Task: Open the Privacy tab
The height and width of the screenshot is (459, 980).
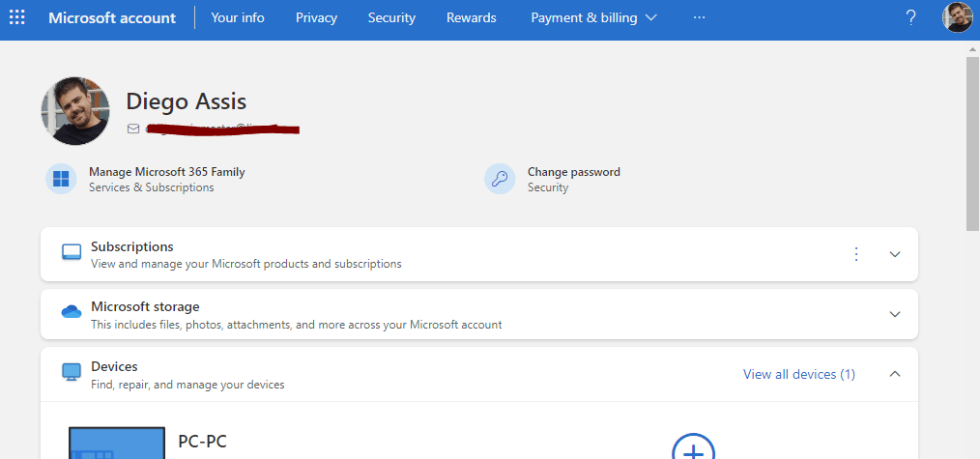Action: [316, 18]
